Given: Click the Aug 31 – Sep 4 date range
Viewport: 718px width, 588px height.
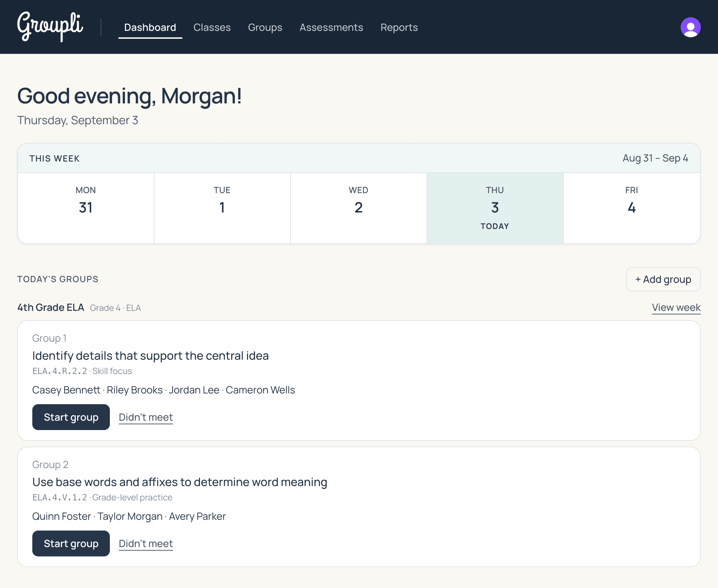Looking at the screenshot, I should [x=655, y=158].
